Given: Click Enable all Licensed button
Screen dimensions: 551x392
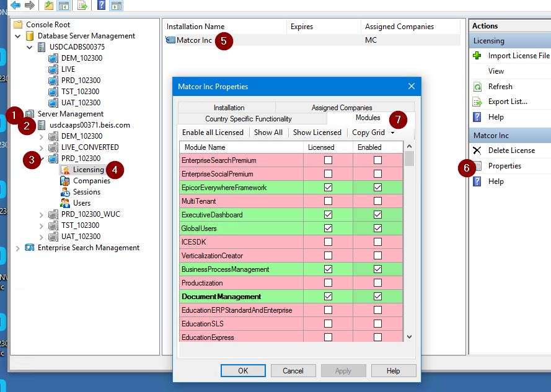Looking at the screenshot, I should click(x=213, y=133).
